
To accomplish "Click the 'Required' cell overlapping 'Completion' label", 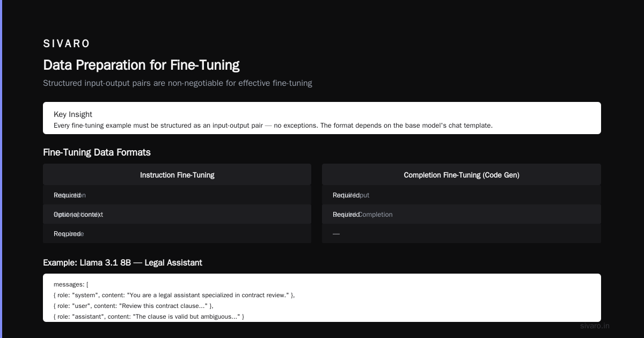I will [462, 215].
